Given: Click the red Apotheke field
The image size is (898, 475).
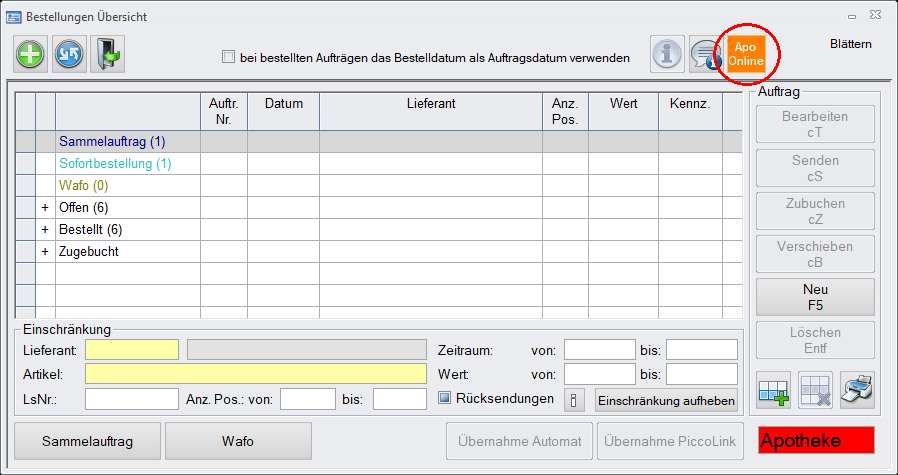Looking at the screenshot, I should coord(816,440).
